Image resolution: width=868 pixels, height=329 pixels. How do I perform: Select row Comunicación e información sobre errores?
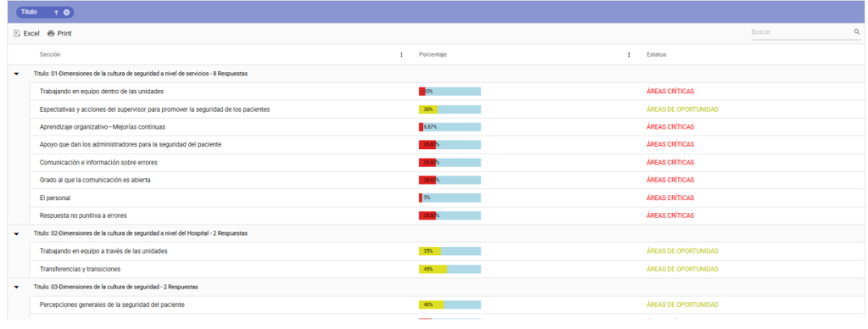[448, 162]
